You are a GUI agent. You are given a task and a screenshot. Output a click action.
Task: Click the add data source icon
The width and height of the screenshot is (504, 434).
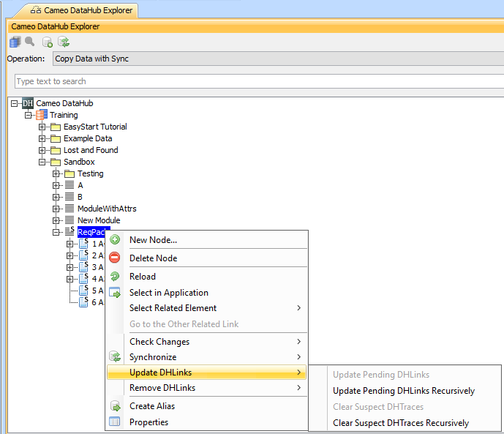pos(48,42)
